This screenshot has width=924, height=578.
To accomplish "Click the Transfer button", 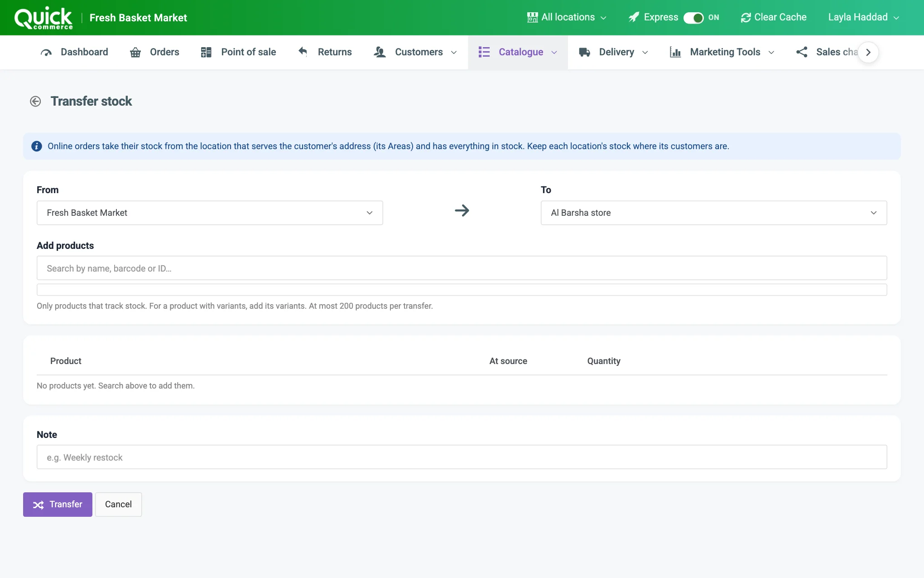I will click(x=58, y=505).
